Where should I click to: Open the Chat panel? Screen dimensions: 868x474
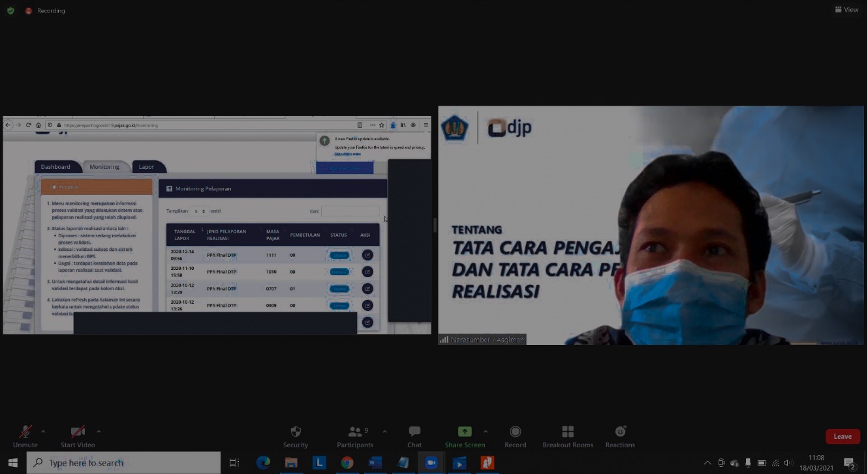(x=414, y=436)
